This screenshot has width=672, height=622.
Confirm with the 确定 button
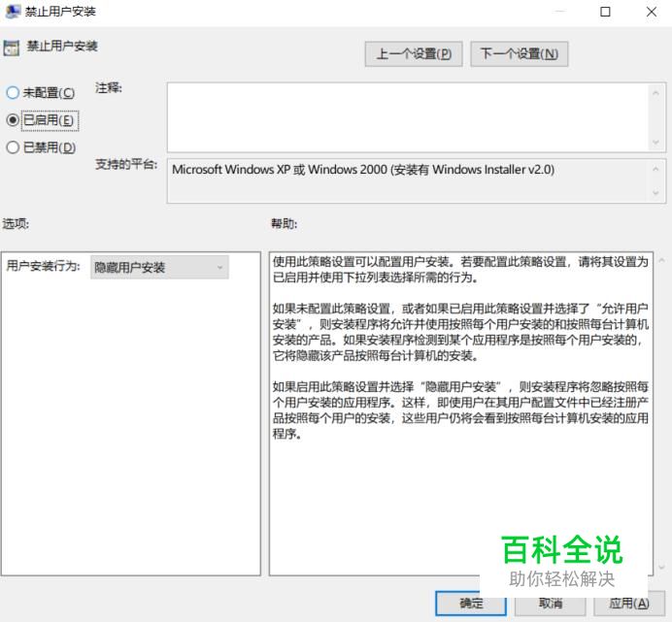(471, 604)
